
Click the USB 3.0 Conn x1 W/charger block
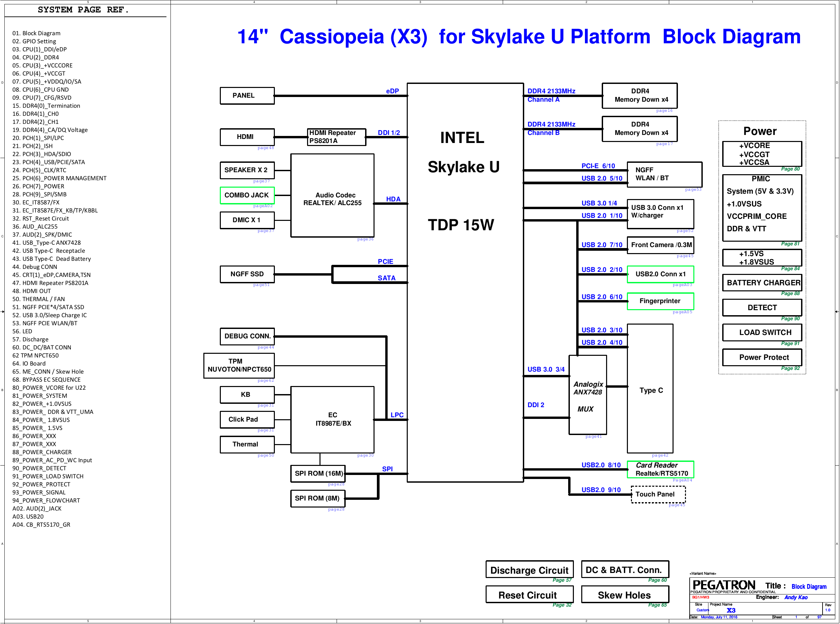(660, 214)
